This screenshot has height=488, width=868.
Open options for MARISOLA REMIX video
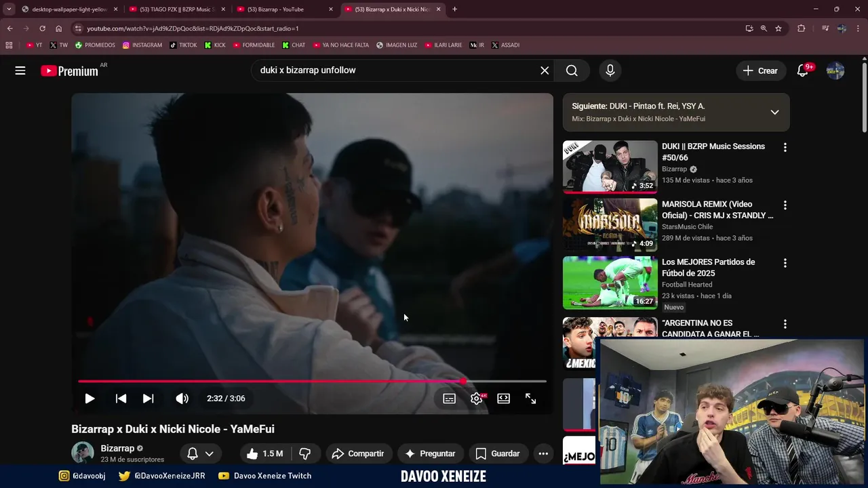(785, 205)
